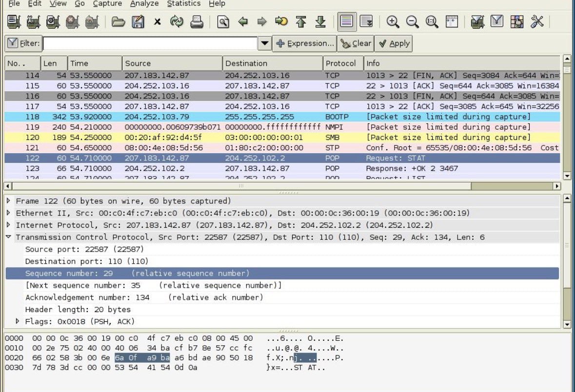The height and width of the screenshot is (392, 575).
Task: Open the Expression... dialog button
Action: click(x=304, y=43)
